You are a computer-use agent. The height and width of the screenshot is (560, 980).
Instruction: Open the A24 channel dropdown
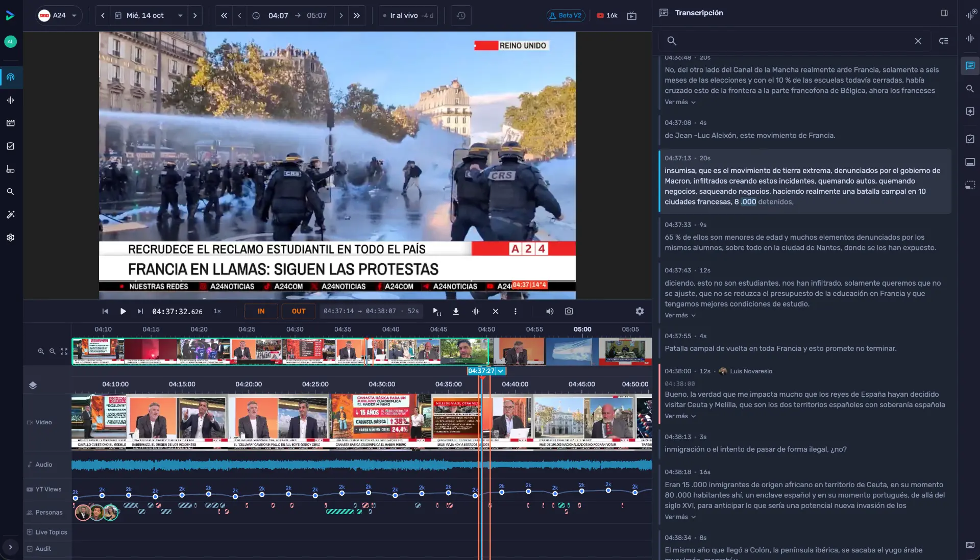[x=59, y=15]
